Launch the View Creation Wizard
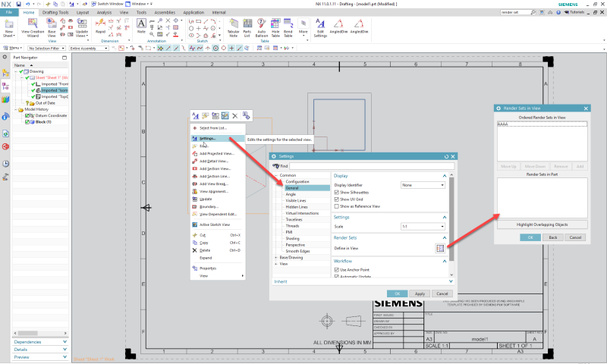Viewport: 607px width, 364px height. pyautogui.click(x=33, y=28)
